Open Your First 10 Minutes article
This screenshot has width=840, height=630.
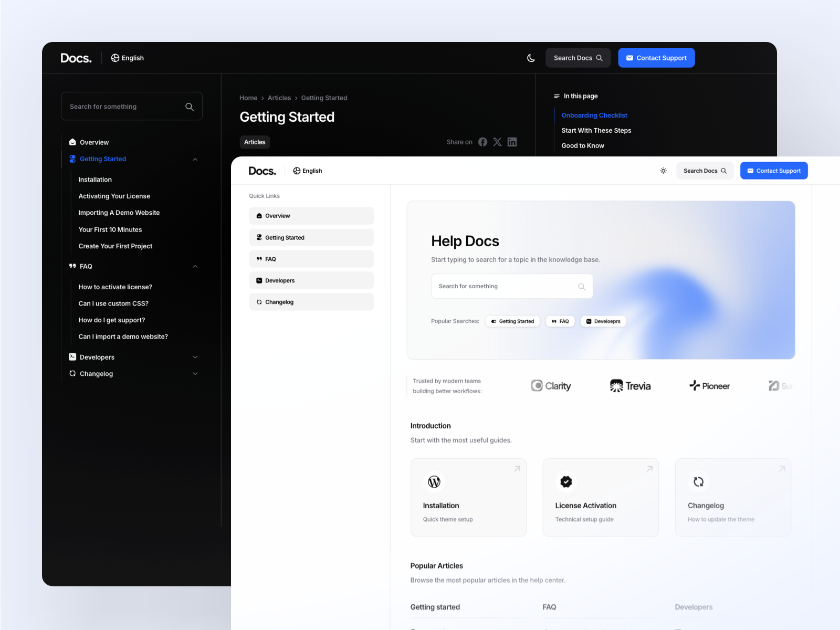[x=110, y=229]
